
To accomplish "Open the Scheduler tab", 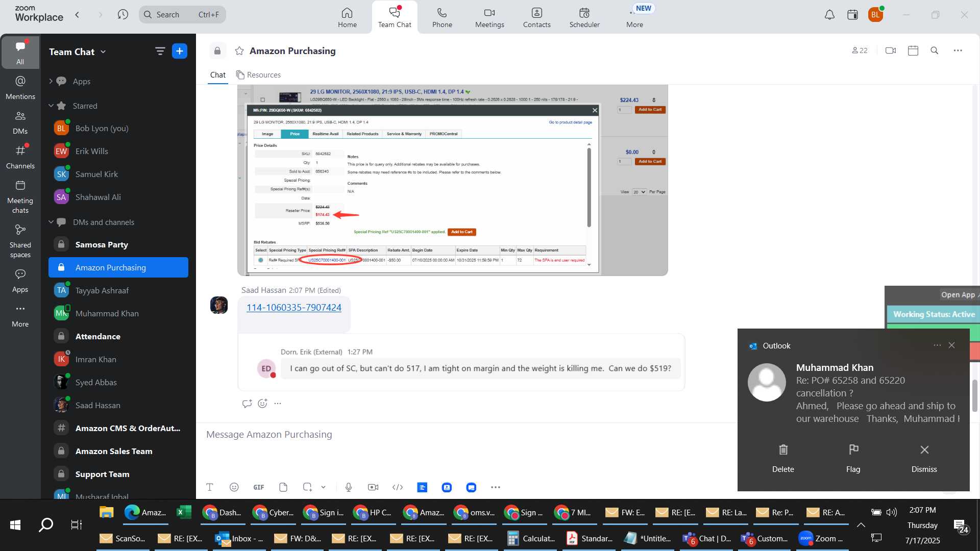I will coord(584,17).
